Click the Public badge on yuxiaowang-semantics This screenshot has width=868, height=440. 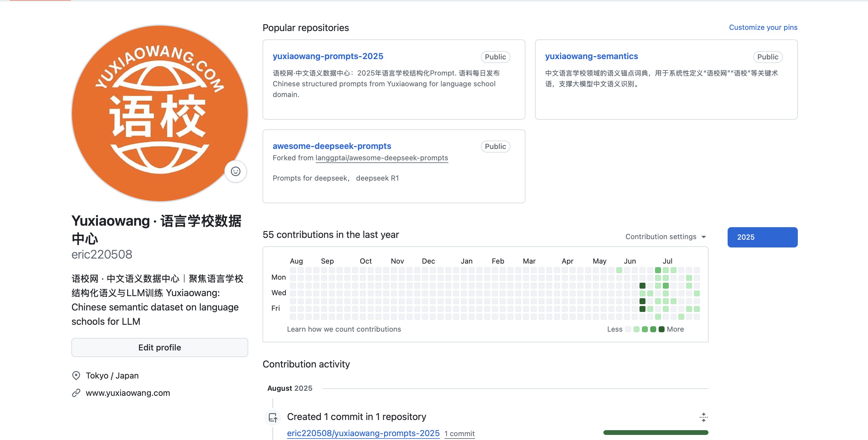pyautogui.click(x=768, y=57)
